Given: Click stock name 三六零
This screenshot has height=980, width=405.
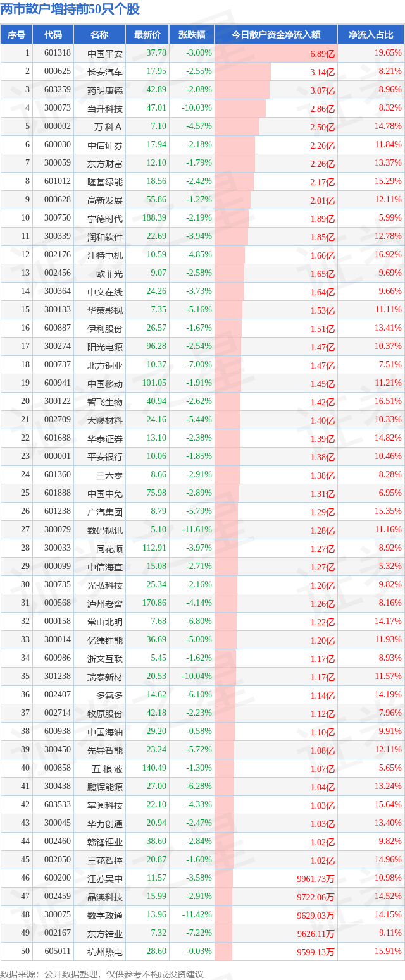Looking at the screenshot, I should [109, 475].
